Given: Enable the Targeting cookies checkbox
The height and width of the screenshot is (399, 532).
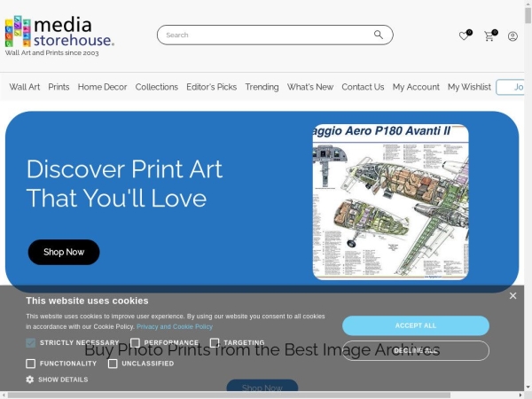Looking at the screenshot, I should [x=215, y=342].
